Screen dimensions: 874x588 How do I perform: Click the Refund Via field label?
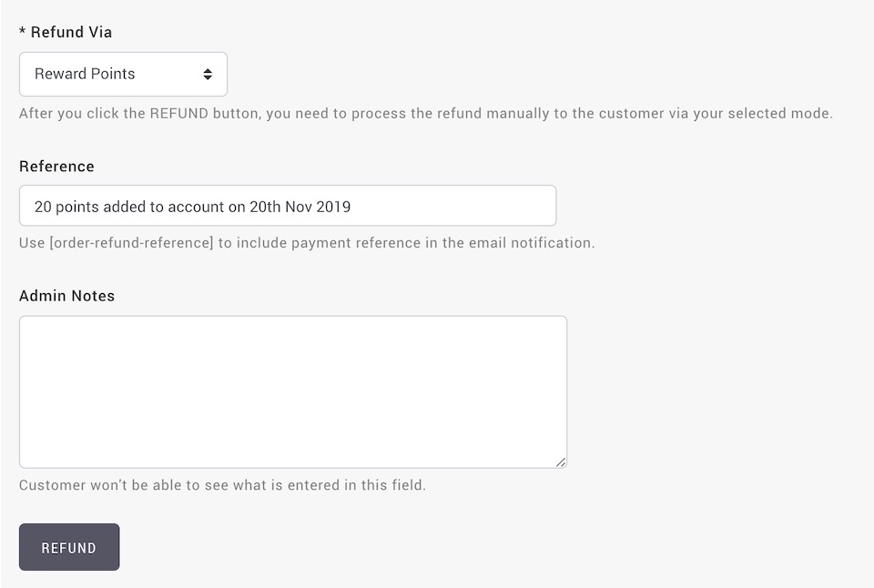tap(71, 33)
